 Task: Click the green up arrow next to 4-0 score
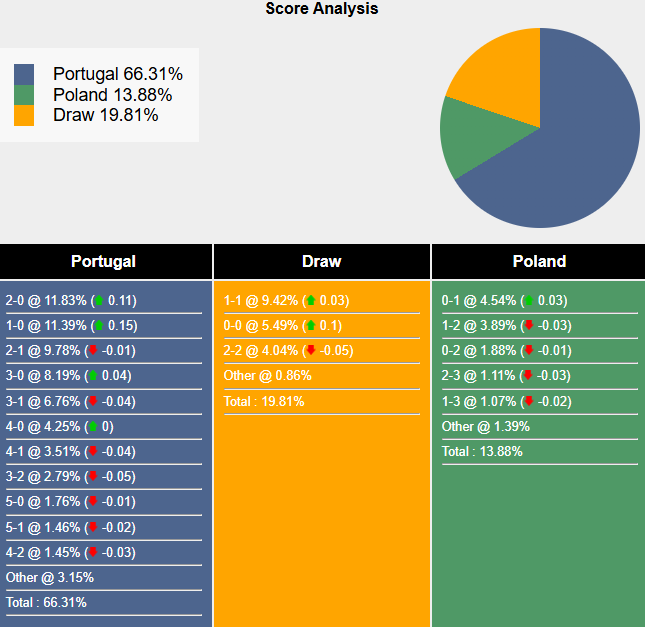tap(93, 426)
